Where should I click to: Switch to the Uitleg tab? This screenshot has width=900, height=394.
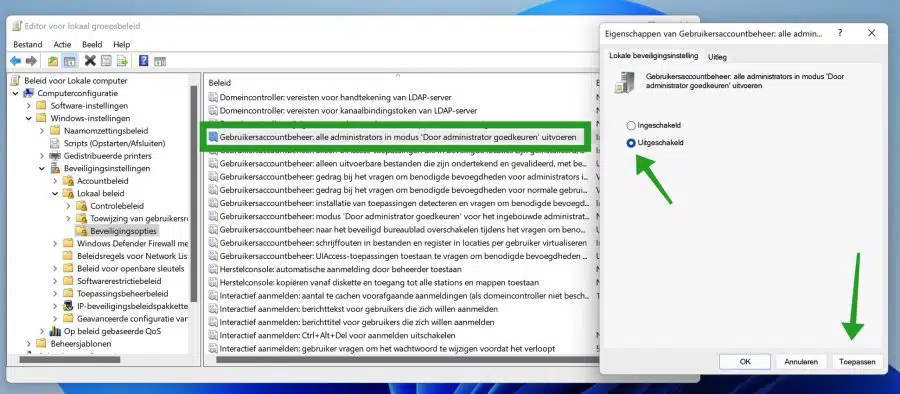pyautogui.click(x=717, y=57)
